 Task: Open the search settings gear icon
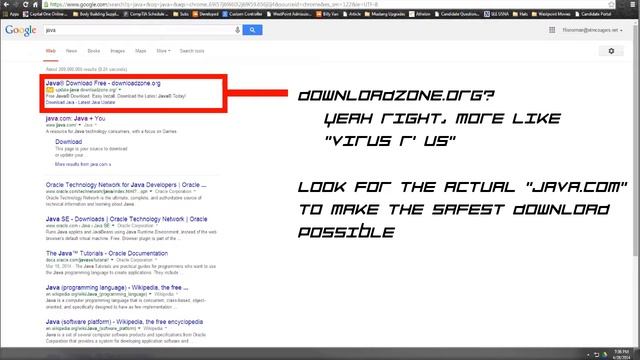point(611,51)
